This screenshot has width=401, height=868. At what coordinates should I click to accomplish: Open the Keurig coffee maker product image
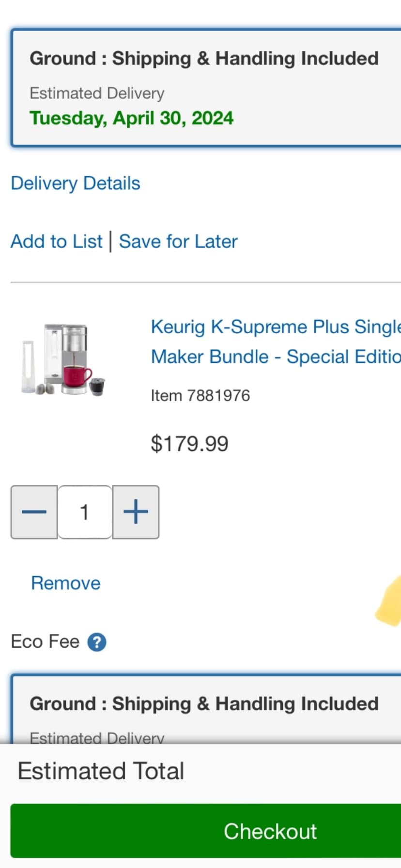[x=63, y=360]
